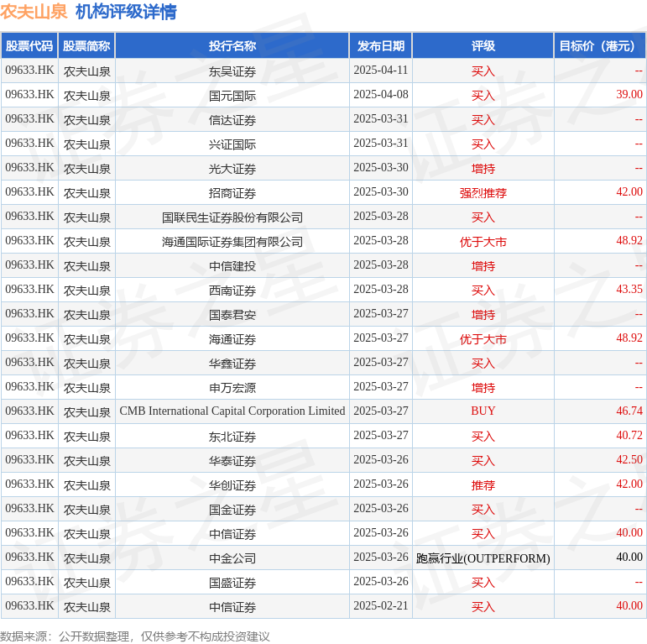Viewport: 647px width, 644px height.
Task: Click the 兴证国际 cell
Action: click(232, 144)
